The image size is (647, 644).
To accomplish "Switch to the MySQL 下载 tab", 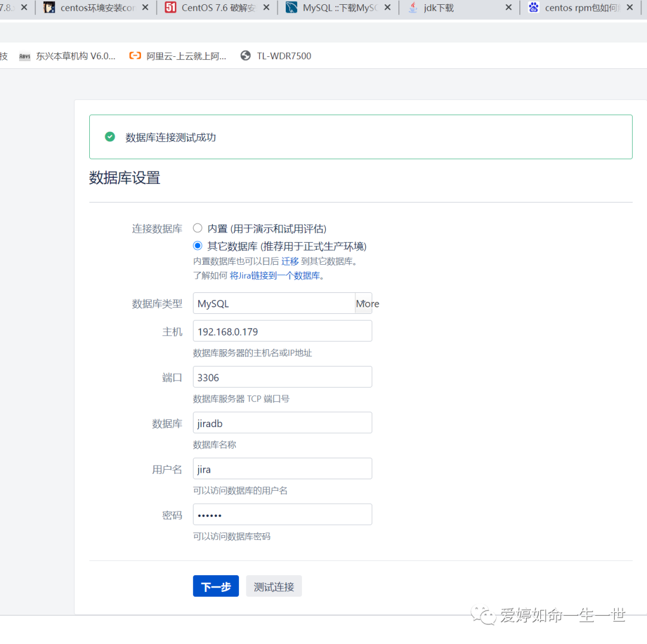I will [x=340, y=8].
